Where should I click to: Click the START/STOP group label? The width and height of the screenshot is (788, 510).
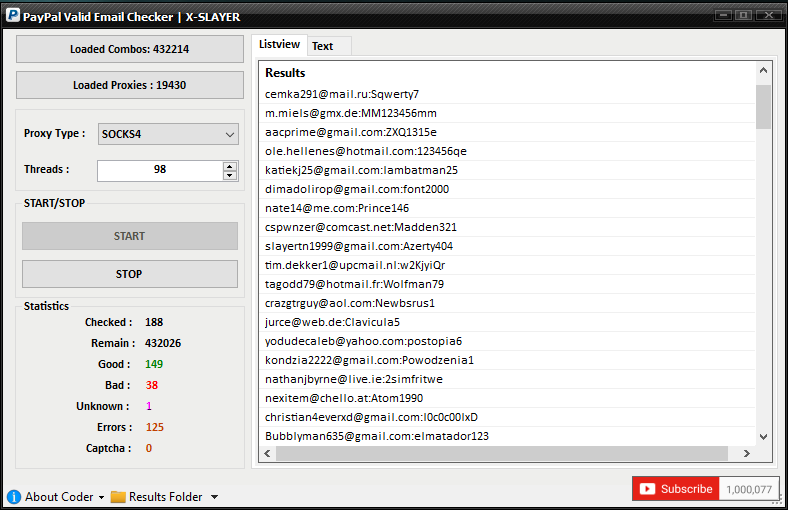(x=54, y=203)
